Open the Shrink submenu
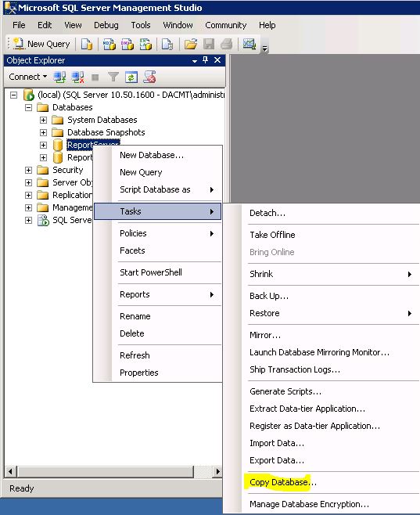The height and width of the screenshot is (515, 420). (321, 274)
